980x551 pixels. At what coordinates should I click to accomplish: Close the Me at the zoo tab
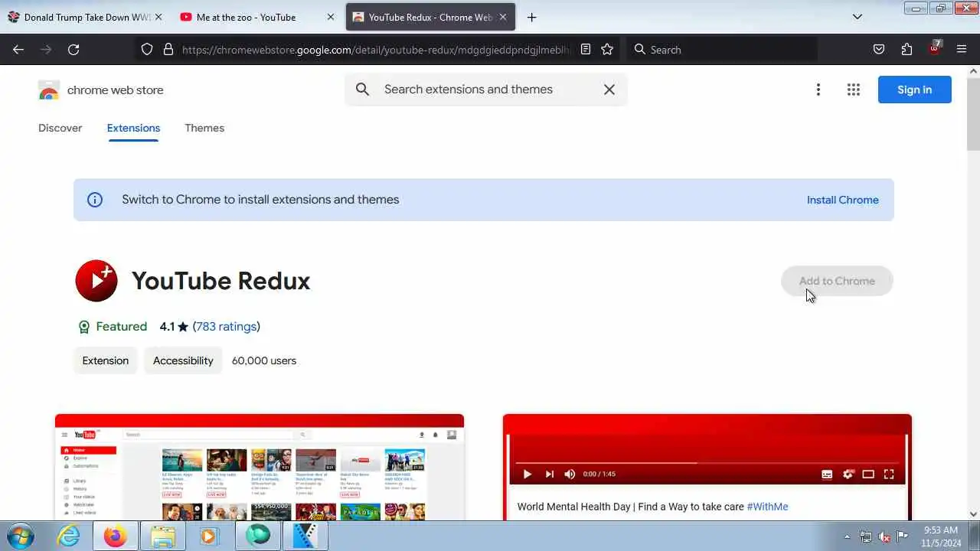(331, 17)
